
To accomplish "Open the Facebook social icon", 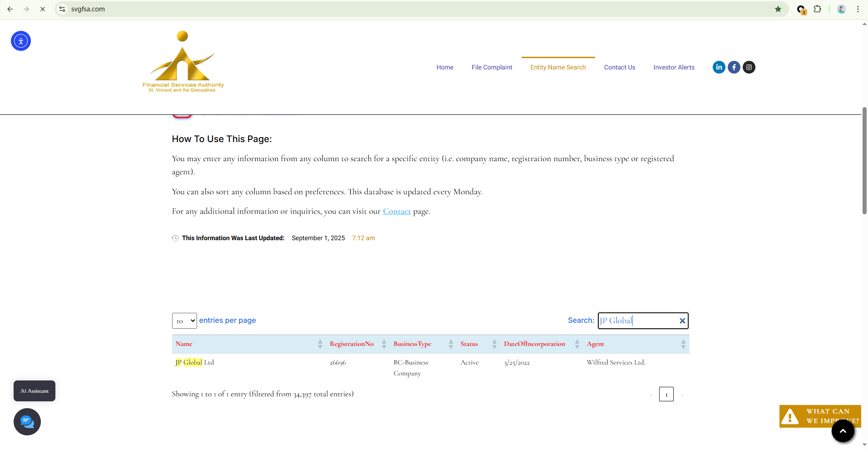I will (x=734, y=67).
